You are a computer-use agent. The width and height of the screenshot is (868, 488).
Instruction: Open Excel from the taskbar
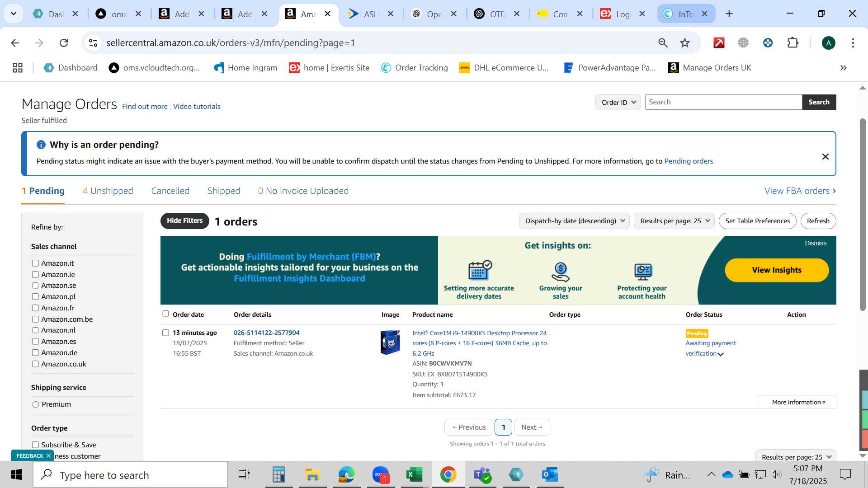pyautogui.click(x=414, y=475)
